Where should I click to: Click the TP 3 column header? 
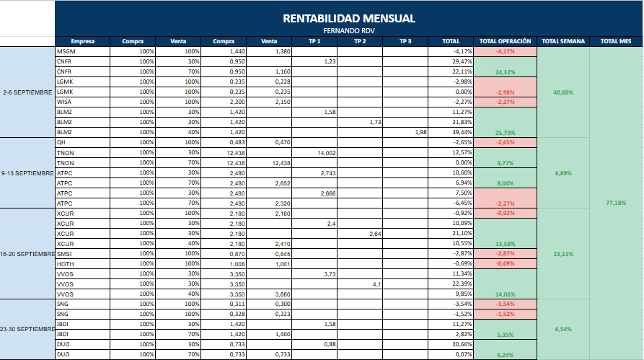pyautogui.click(x=405, y=41)
